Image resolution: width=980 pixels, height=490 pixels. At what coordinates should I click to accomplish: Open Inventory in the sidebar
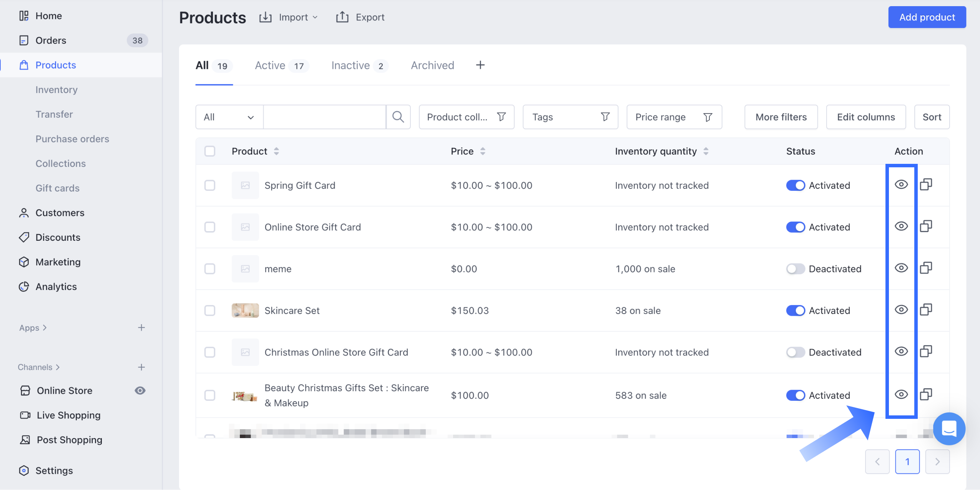coord(56,90)
